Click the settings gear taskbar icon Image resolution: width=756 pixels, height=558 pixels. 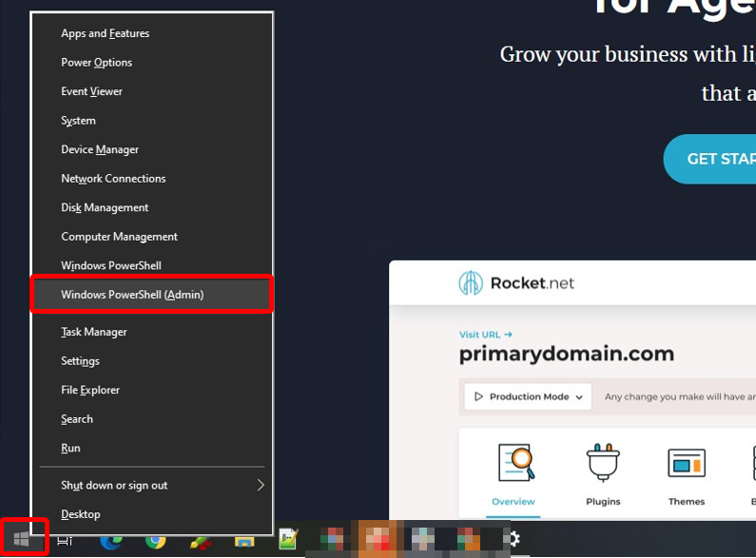[x=514, y=539]
